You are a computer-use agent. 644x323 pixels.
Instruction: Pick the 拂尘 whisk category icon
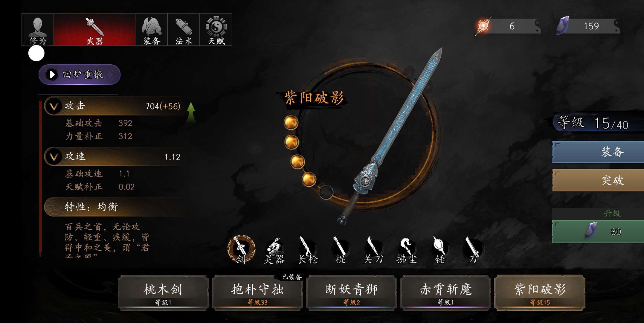[x=407, y=251]
